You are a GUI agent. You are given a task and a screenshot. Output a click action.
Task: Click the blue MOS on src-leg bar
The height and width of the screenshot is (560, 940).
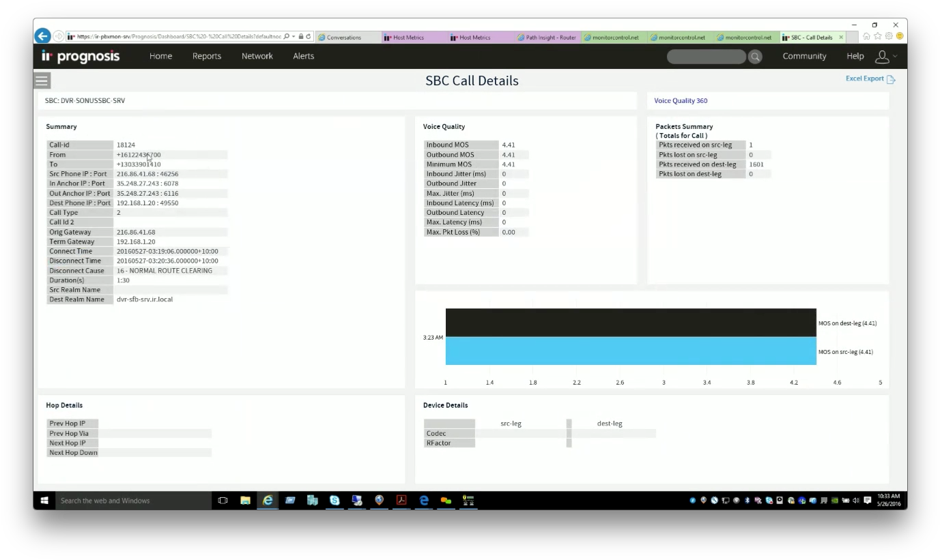[x=631, y=351]
